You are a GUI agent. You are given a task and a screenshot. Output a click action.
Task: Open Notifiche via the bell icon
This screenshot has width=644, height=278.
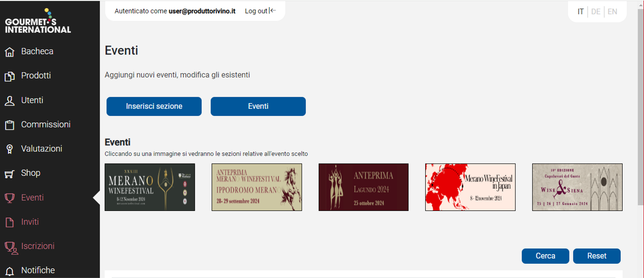pos(10,271)
